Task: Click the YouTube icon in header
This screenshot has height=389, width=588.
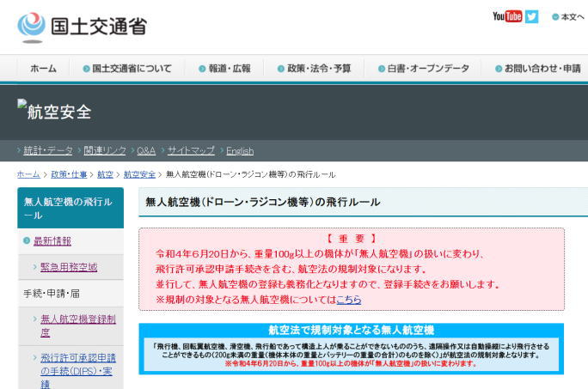Action: (506, 16)
